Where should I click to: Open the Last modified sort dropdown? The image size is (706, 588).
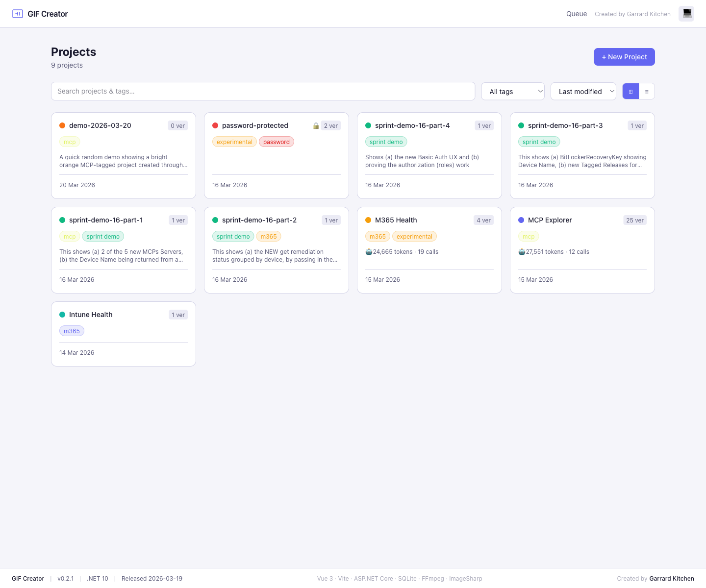tap(583, 91)
